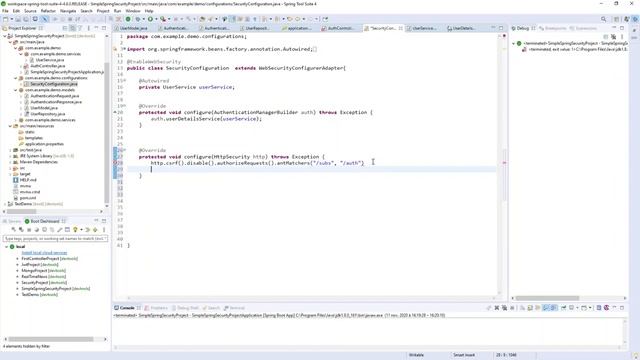Collapse the local node in Boot Dashboard
The image size is (640, 360).
pos(6,247)
